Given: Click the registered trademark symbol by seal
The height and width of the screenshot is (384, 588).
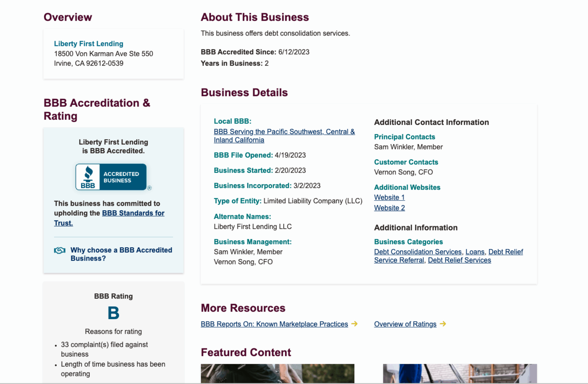Looking at the screenshot, I should [149, 188].
